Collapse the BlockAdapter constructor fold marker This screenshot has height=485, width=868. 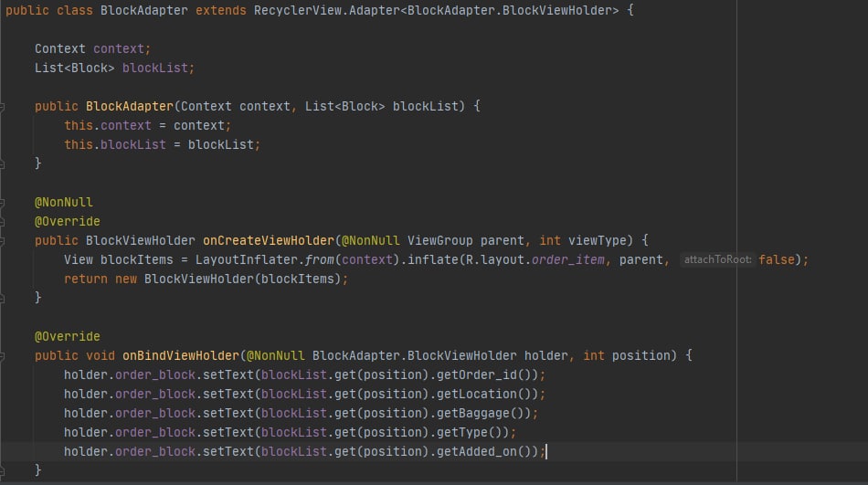(2, 106)
